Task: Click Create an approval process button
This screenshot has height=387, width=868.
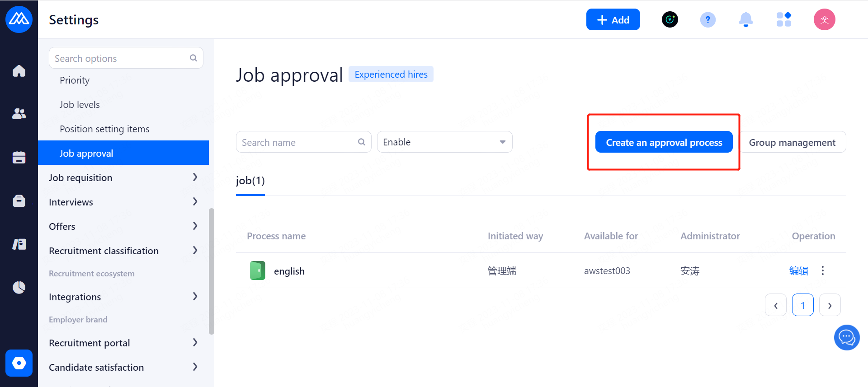Action: coord(664,142)
